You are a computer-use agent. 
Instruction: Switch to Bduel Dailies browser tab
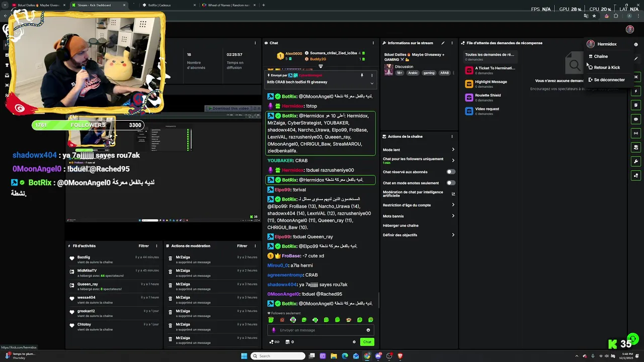[x=38, y=5]
